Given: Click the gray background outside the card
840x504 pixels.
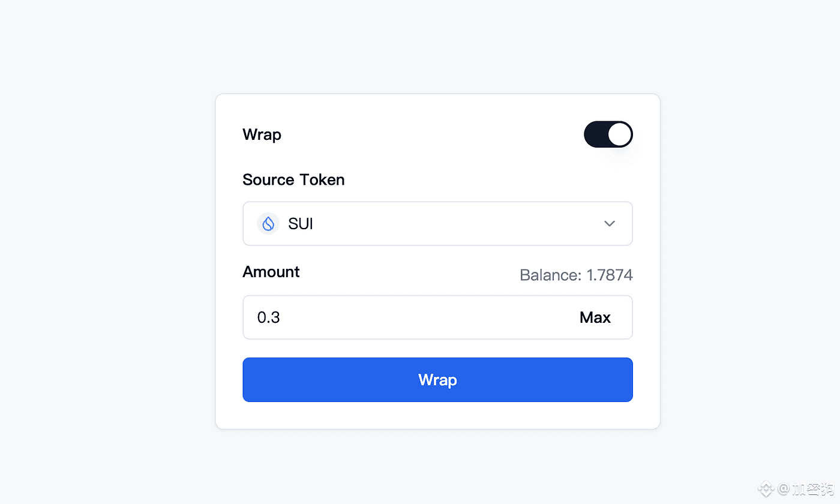Looking at the screenshot, I should 108,252.
